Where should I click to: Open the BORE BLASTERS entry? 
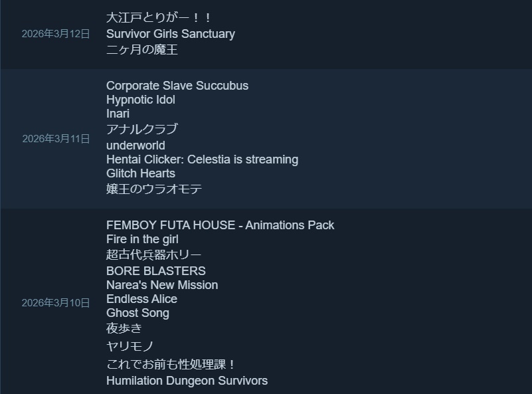(x=156, y=271)
